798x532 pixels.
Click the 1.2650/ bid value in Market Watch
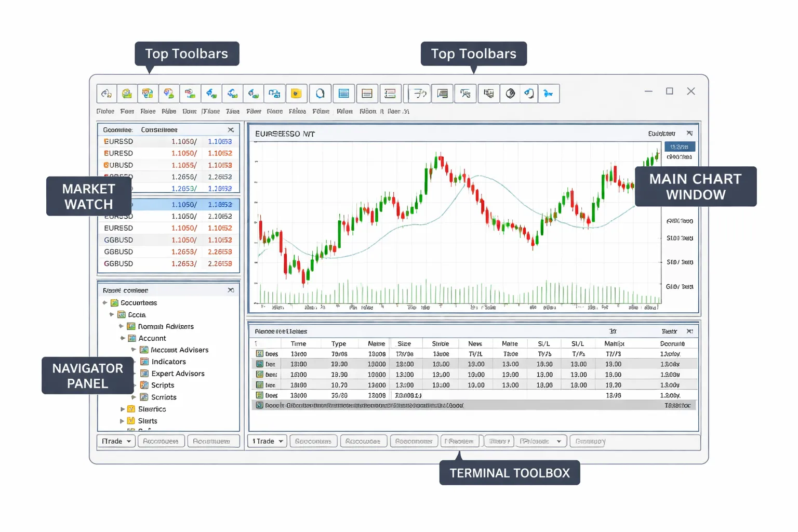click(x=184, y=177)
